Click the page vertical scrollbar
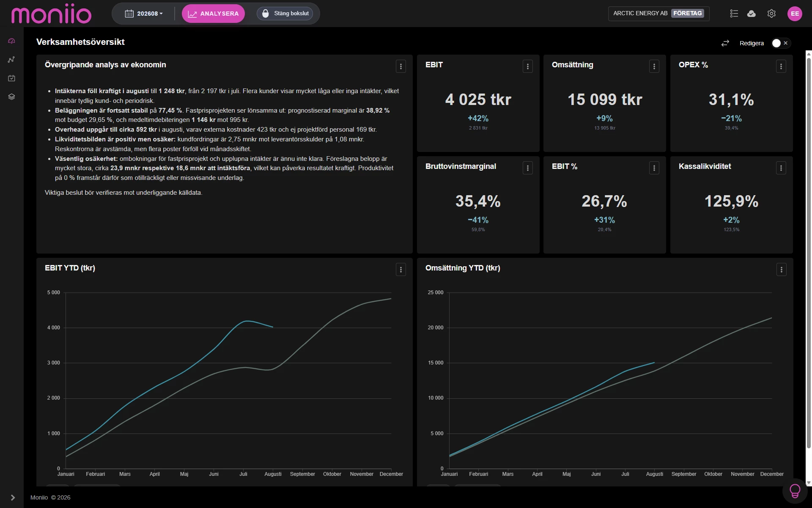 coord(809,254)
